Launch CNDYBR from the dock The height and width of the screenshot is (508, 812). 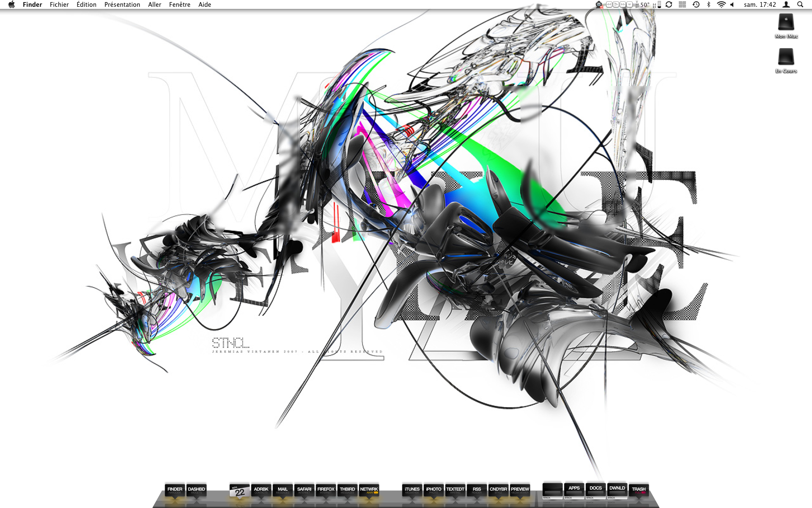tap(498, 491)
